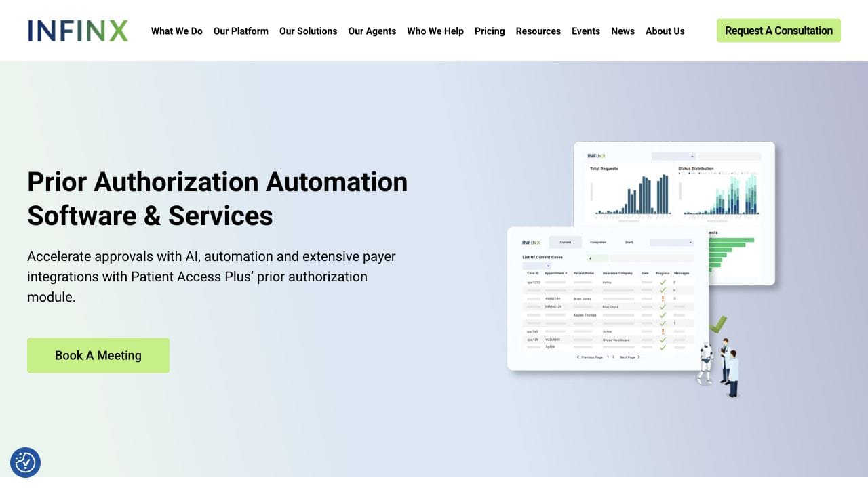
Task: Open the What We Do menu
Action: [177, 31]
